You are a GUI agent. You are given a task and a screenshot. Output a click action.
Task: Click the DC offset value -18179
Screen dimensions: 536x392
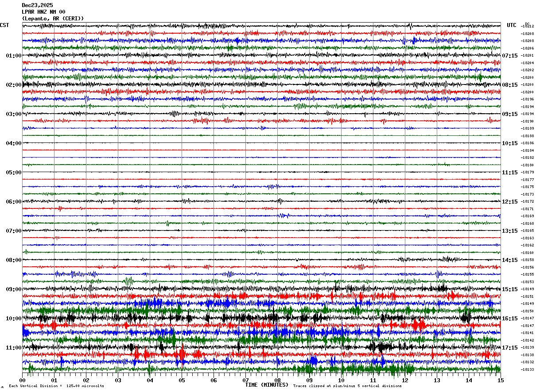pyautogui.click(x=528, y=173)
